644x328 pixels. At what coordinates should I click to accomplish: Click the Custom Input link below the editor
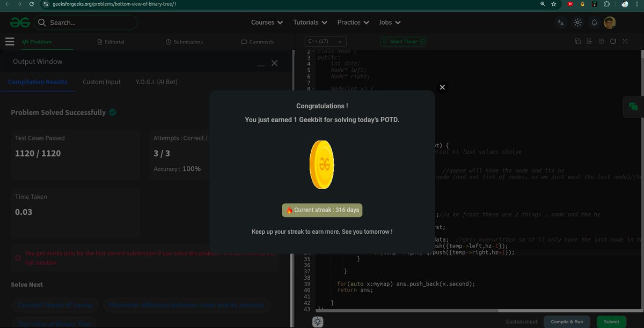pos(522,322)
